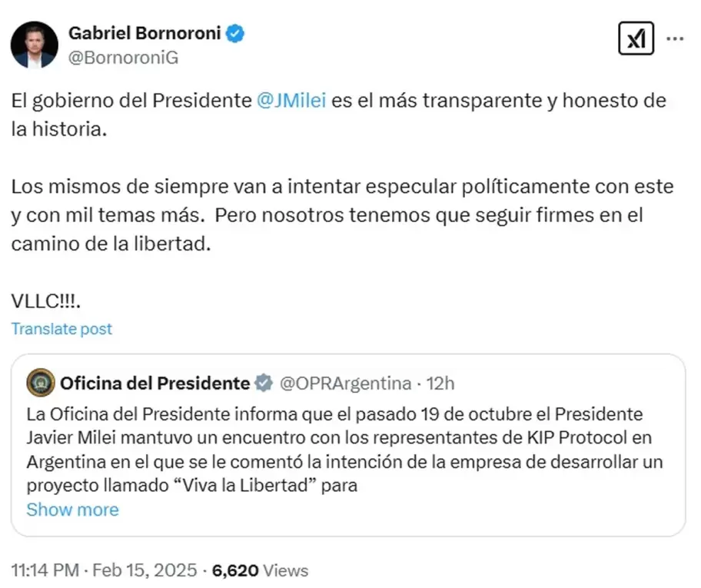This screenshot has height=588, width=701.
Task: View the 6,620 Views count
Action: 261,570
